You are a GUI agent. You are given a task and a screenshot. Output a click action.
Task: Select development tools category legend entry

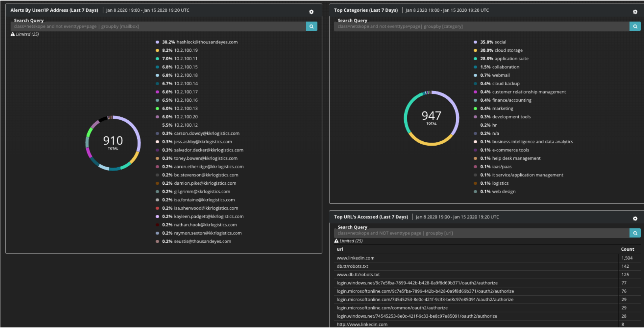pyautogui.click(x=502, y=117)
